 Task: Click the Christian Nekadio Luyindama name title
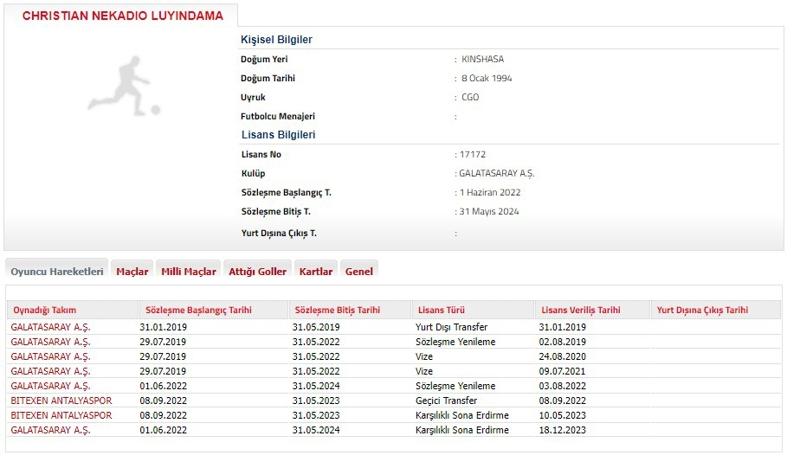click(x=122, y=16)
